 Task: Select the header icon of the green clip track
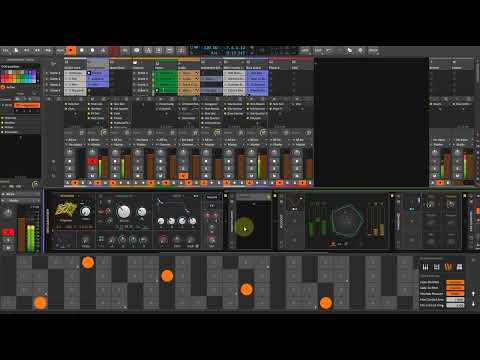(x=158, y=62)
